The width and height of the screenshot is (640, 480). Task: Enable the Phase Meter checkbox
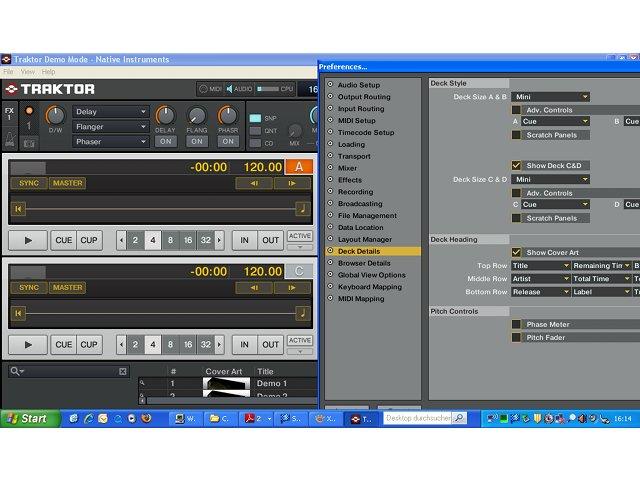pyautogui.click(x=516, y=324)
